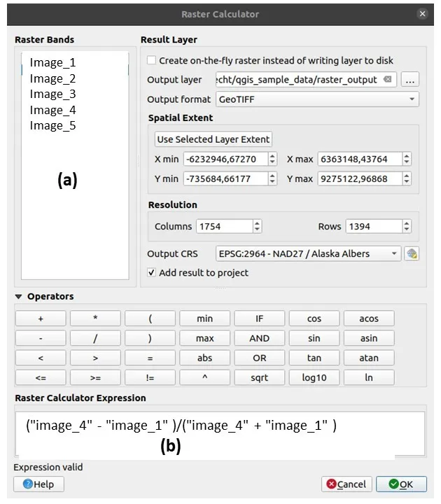Open the CRS selector icon
This screenshot has height=504, width=441.
(x=412, y=253)
